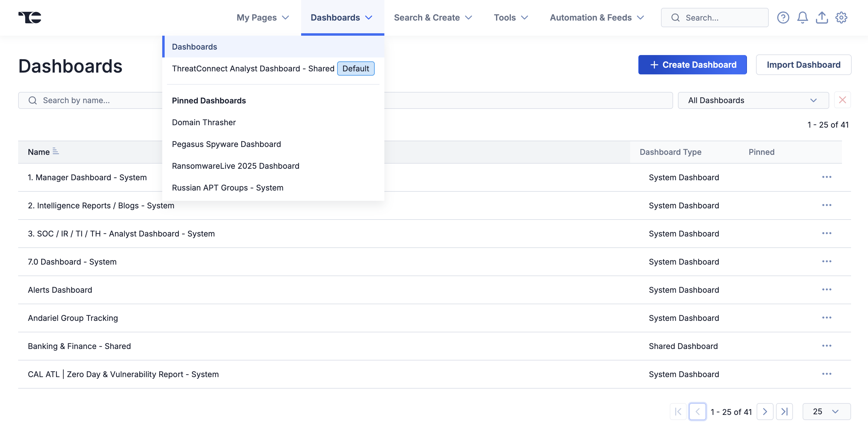868x427 pixels.
Task: Open options menu for 2. Intelligence Reports / Blogs
Action: [827, 205]
